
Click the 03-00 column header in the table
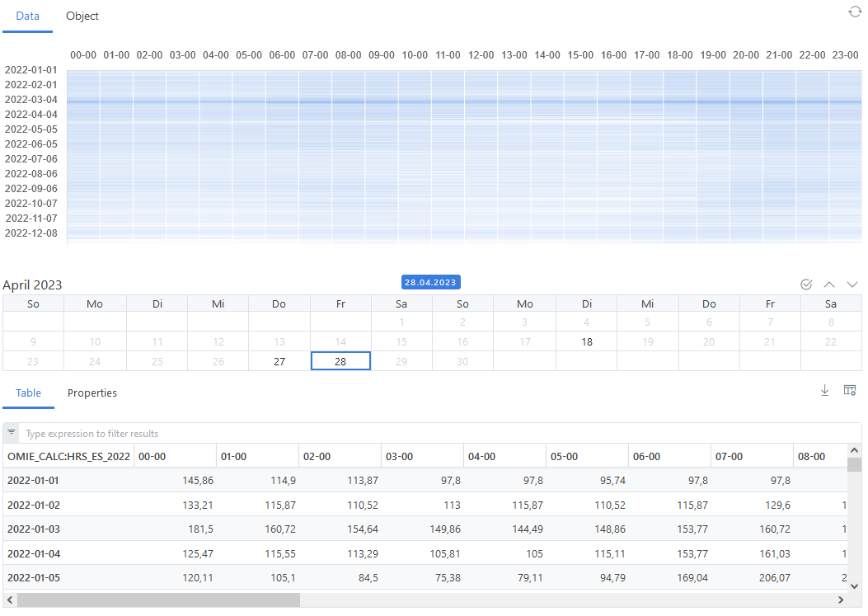[422, 456]
